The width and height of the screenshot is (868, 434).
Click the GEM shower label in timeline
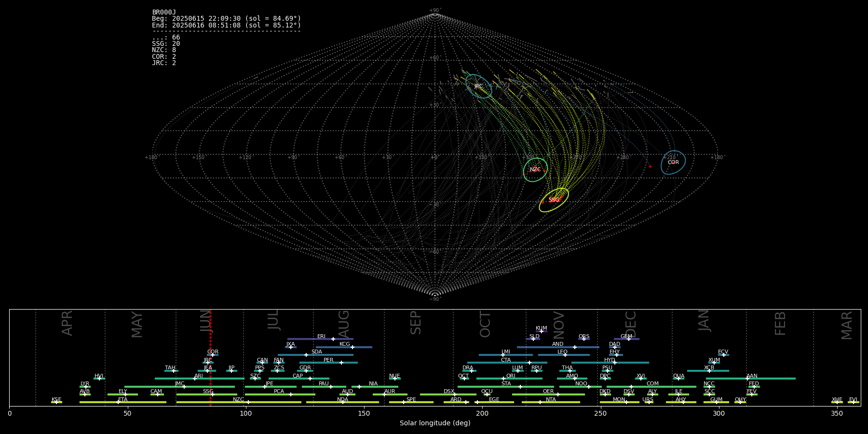(x=626, y=337)
